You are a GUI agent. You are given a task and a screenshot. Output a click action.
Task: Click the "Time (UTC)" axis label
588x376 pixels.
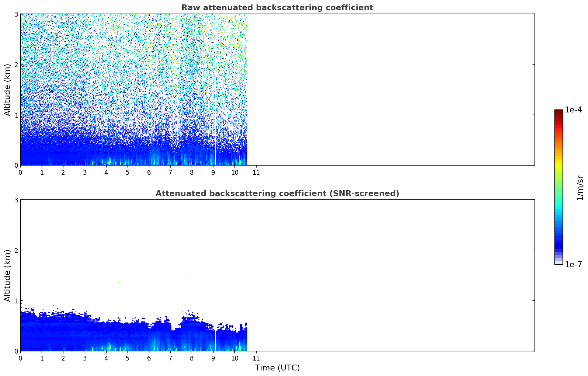[x=277, y=368]
